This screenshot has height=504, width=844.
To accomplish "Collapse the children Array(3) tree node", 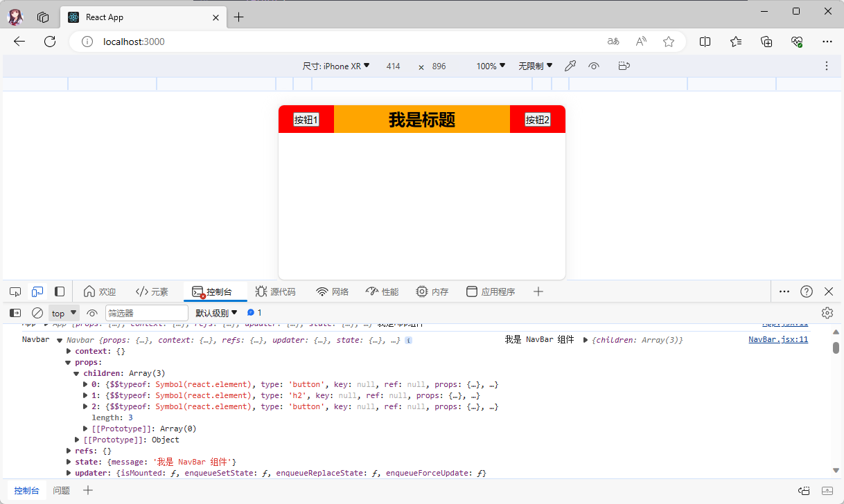I will pos(77,373).
